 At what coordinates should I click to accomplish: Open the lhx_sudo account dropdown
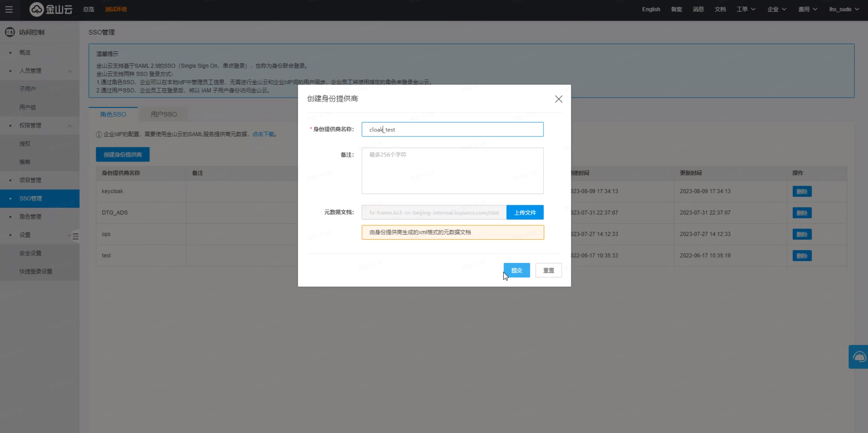(844, 9)
